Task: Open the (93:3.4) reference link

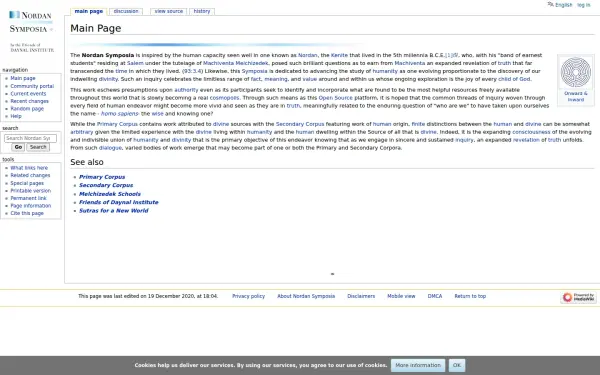Action: point(192,71)
